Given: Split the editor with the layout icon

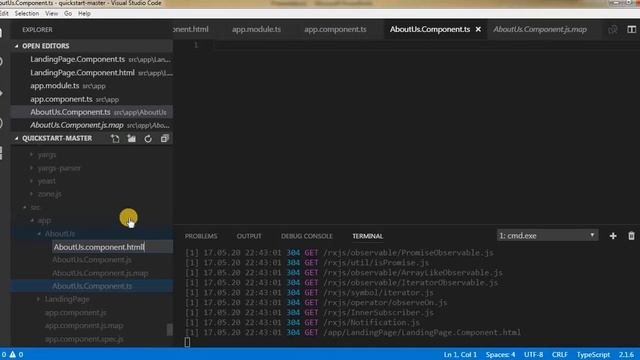Looking at the screenshot, I should tap(631, 29).
